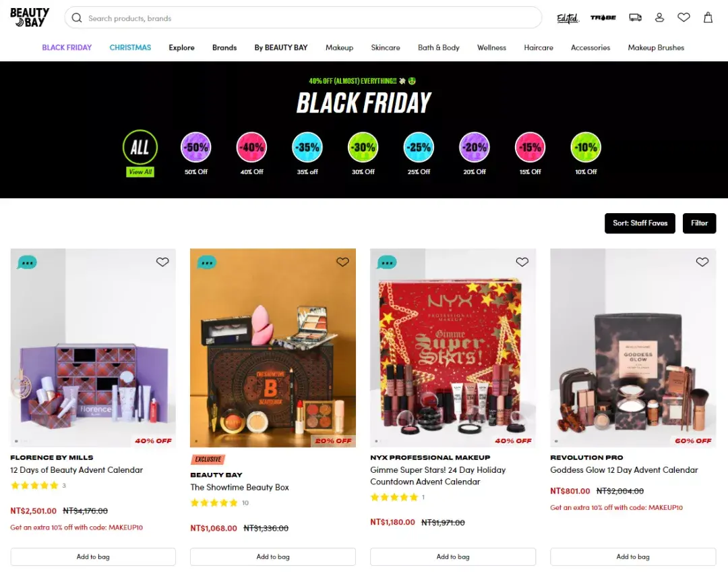This screenshot has height=572, width=728.
Task: Add Goddess Glow calendar to bag
Action: tap(633, 556)
